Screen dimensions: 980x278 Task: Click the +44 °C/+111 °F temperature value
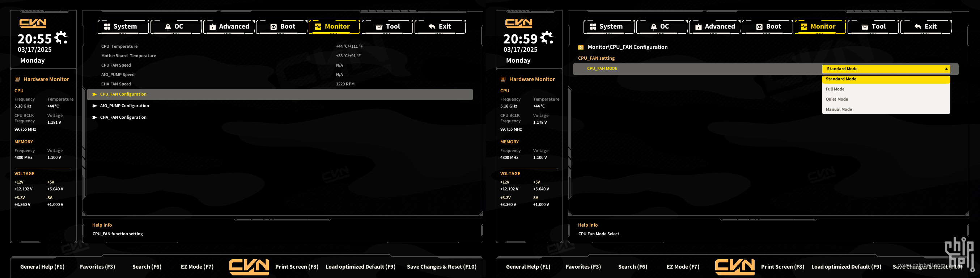(x=349, y=46)
